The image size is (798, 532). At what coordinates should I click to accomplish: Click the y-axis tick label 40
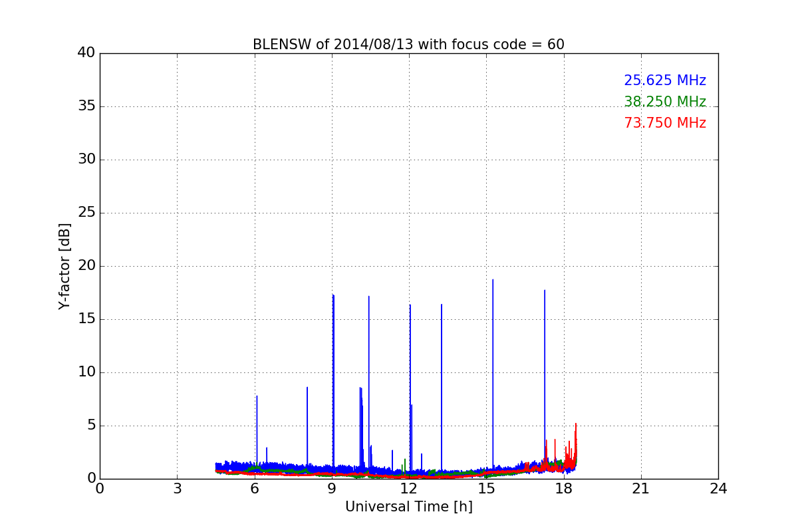point(86,53)
